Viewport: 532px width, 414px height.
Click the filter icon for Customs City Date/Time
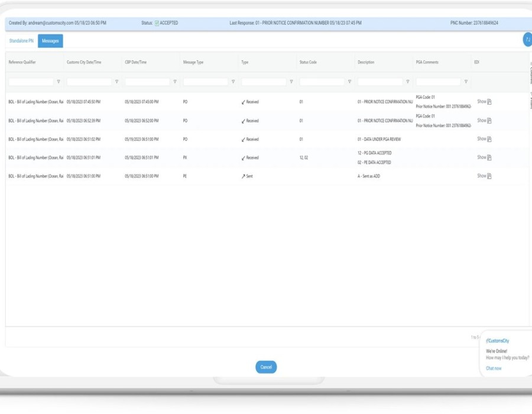coord(116,82)
